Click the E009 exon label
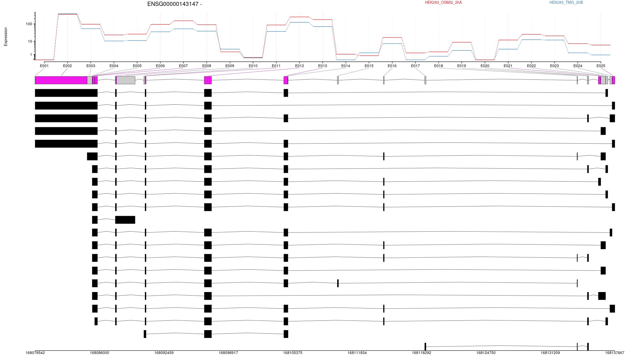The height and width of the screenshot is (357, 644). [x=230, y=66]
